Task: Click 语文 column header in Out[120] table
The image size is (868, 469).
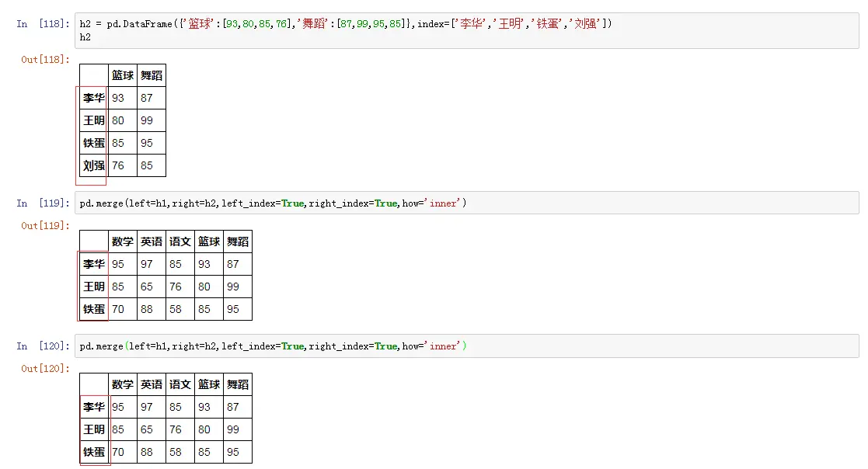Action: coord(180,384)
